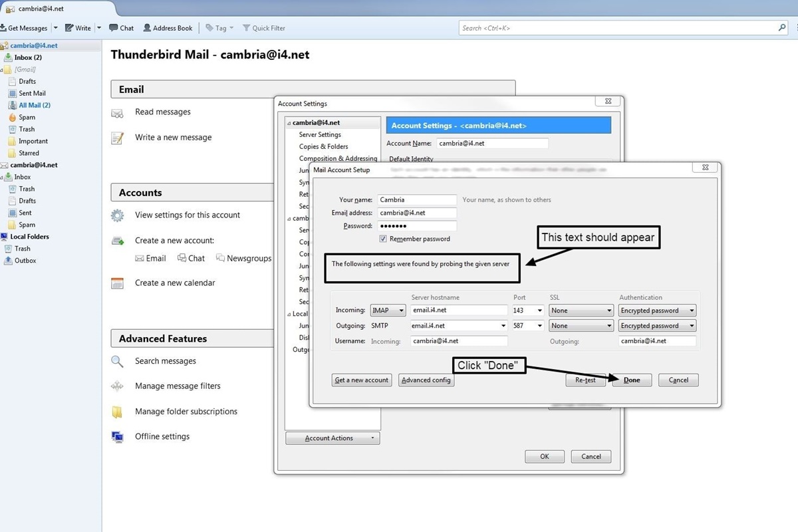Select the Sent Mail folder

[x=32, y=93]
